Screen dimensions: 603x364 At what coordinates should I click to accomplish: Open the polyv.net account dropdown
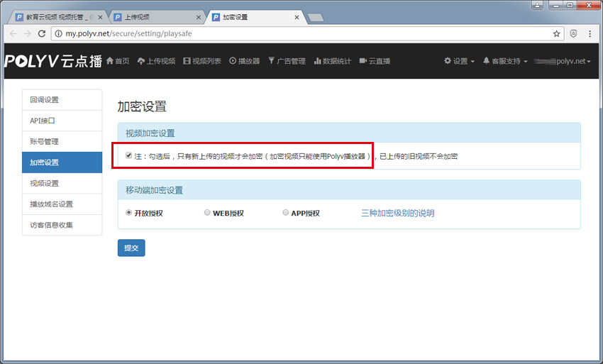click(564, 61)
